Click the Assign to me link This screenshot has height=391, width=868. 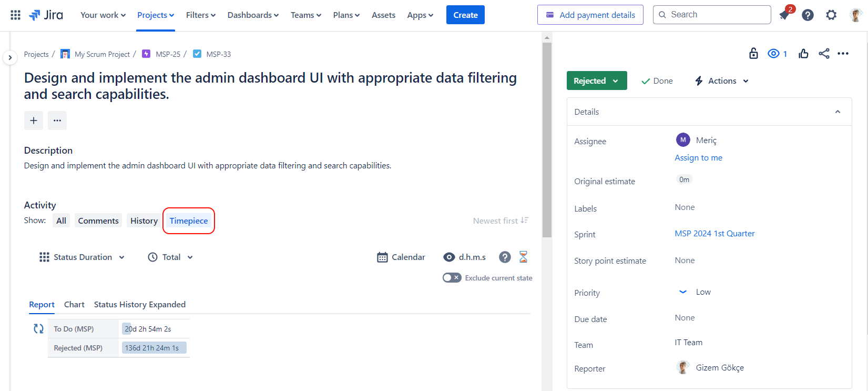click(x=698, y=158)
